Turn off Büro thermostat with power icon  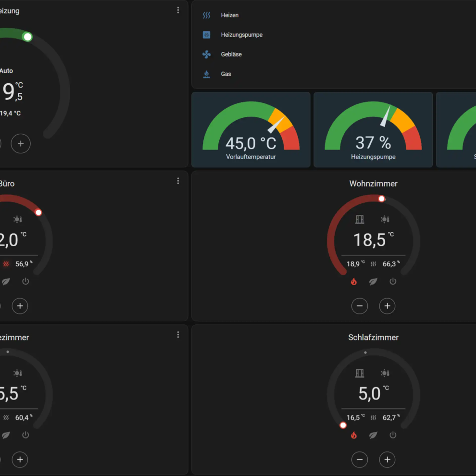tap(25, 281)
